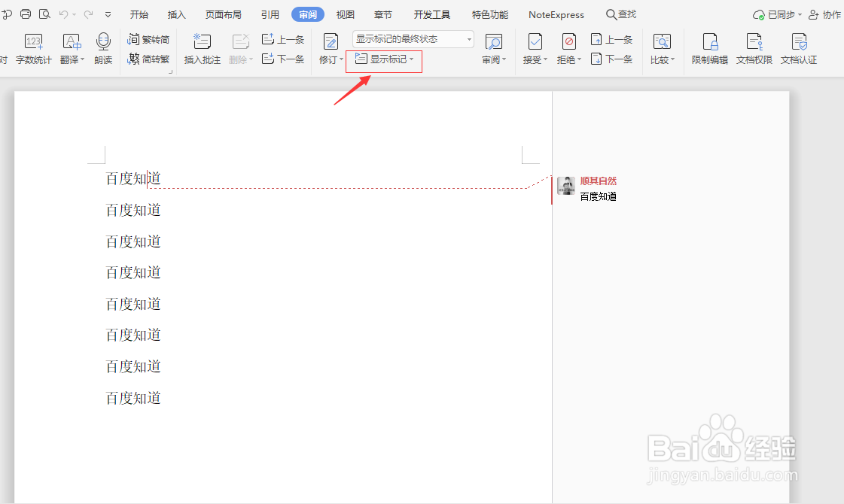
Task: Open the Collaboration (协作) button
Action: pos(824,14)
